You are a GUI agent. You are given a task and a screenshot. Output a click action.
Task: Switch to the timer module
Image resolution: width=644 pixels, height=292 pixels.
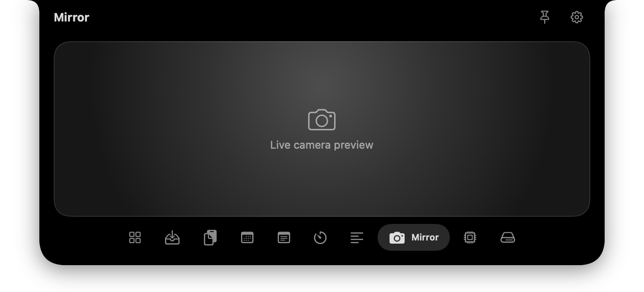[x=320, y=237]
